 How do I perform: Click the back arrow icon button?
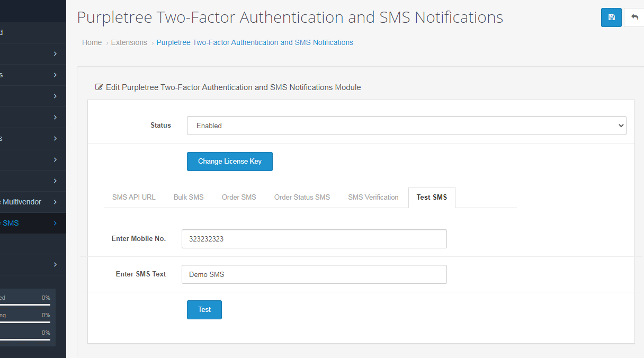[x=634, y=17]
